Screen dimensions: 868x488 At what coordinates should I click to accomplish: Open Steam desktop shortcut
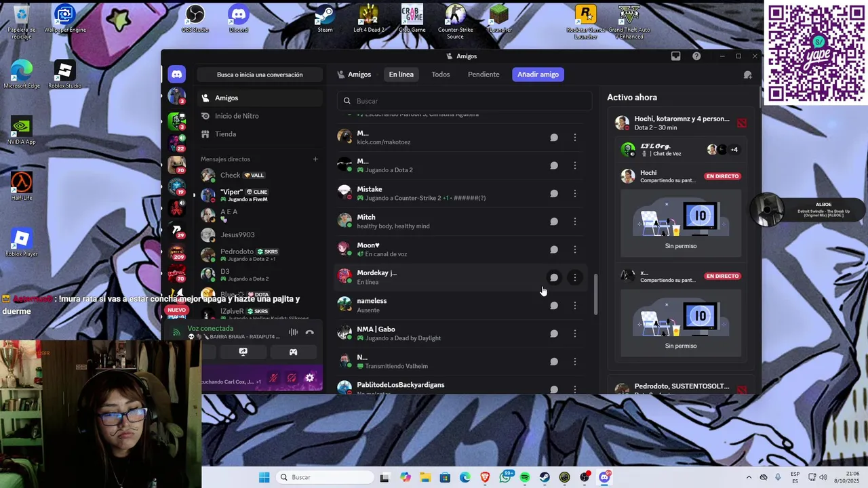(x=325, y=19)
